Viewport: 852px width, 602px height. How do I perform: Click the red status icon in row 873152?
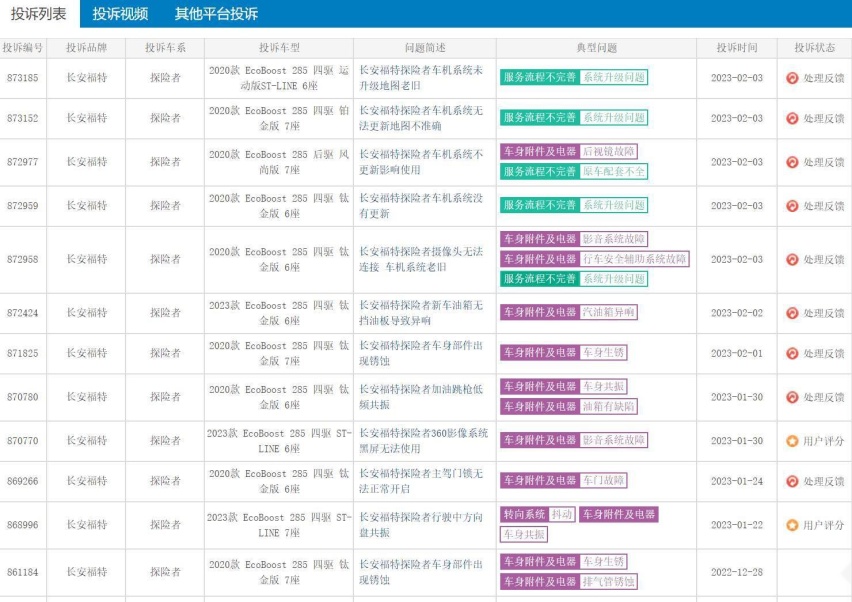792,118
